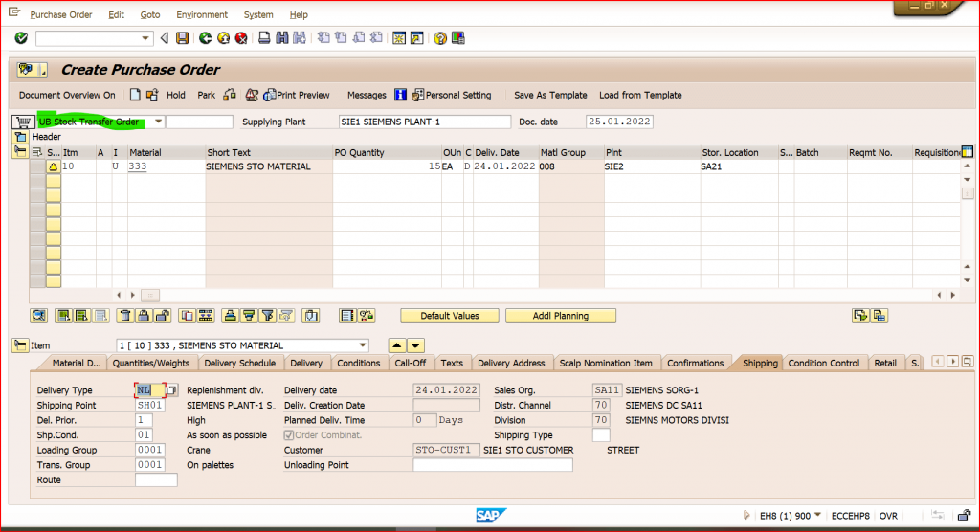Screen dimensions: 980x532
Task: Click the Save diskette icon
Action: click(x=183, y=38)
